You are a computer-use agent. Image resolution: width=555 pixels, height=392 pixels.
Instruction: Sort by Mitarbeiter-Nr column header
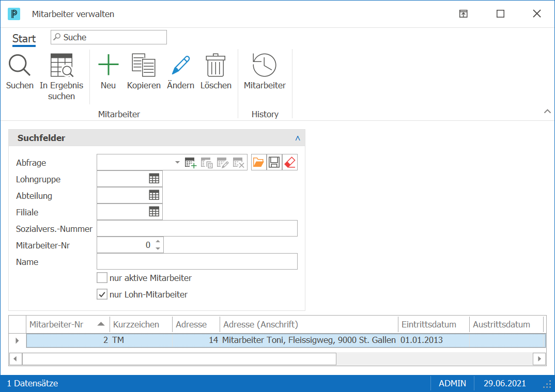tap(67, 324)
